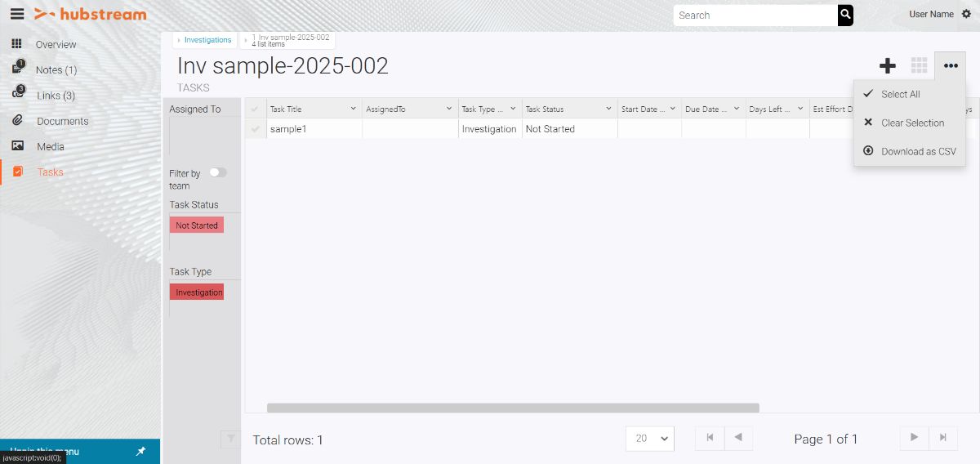Click the Total rows: 1 text
Image resolution: width=980 pixels, height=464 pixels.
(x=288, y=439)
